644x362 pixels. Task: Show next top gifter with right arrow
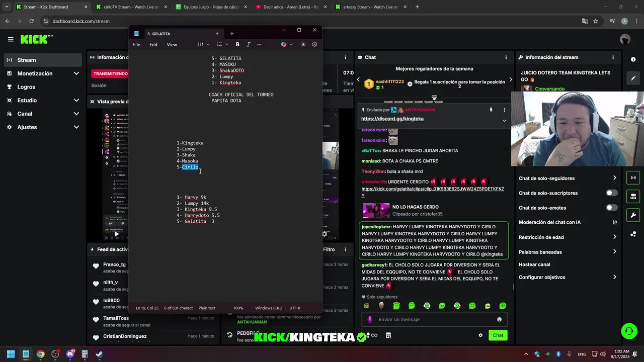tap(510, 79)
